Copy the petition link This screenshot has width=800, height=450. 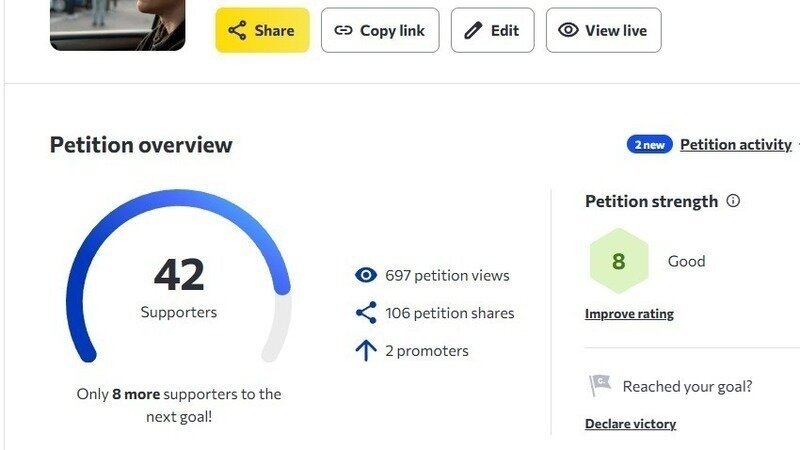point(380,30)
